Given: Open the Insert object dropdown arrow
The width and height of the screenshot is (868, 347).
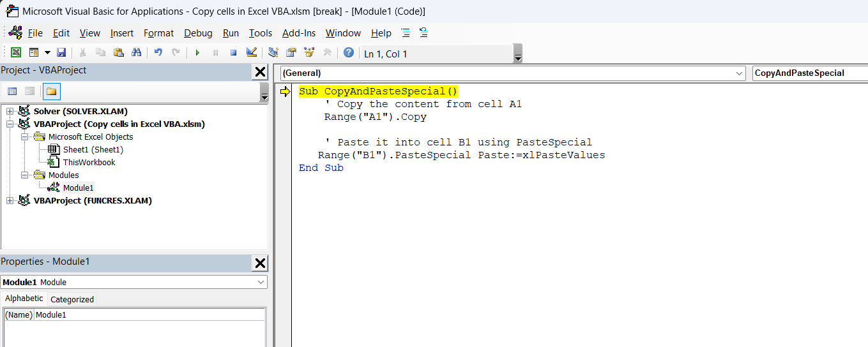Looking at the screenshot, I should tap(47, 53).
